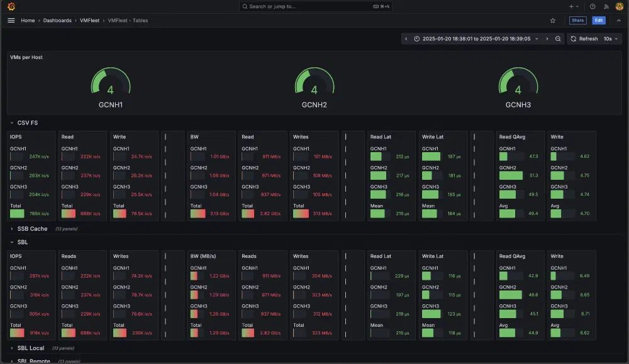Click the 1.22 GB/s SBL bandwidth value
The image size is (629, 364).
tap(220, 276)
